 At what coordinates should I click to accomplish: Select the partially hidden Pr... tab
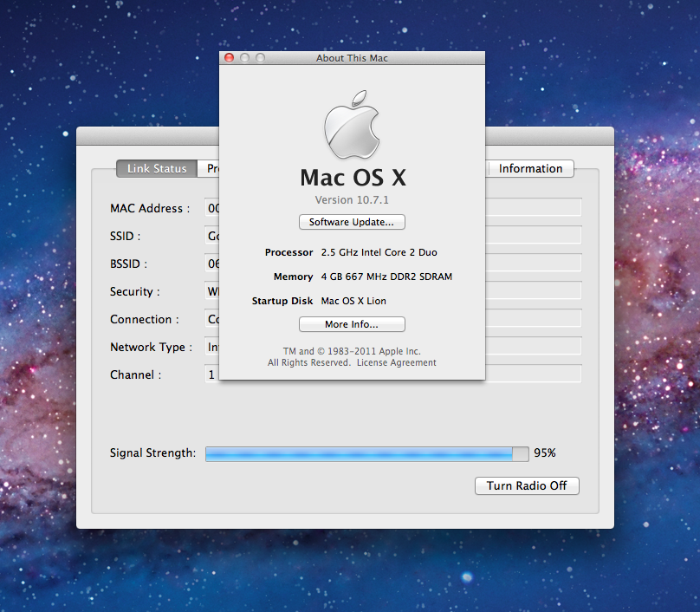coord(209,168)
